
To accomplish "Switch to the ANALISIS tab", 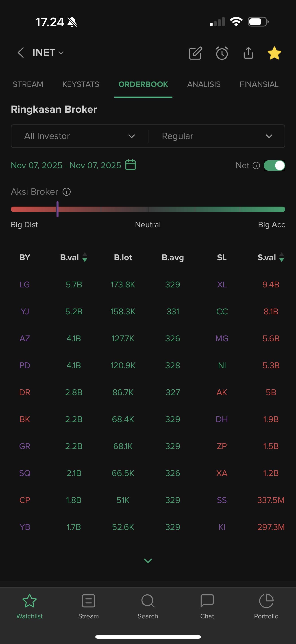I will click(x=204, y=84).
